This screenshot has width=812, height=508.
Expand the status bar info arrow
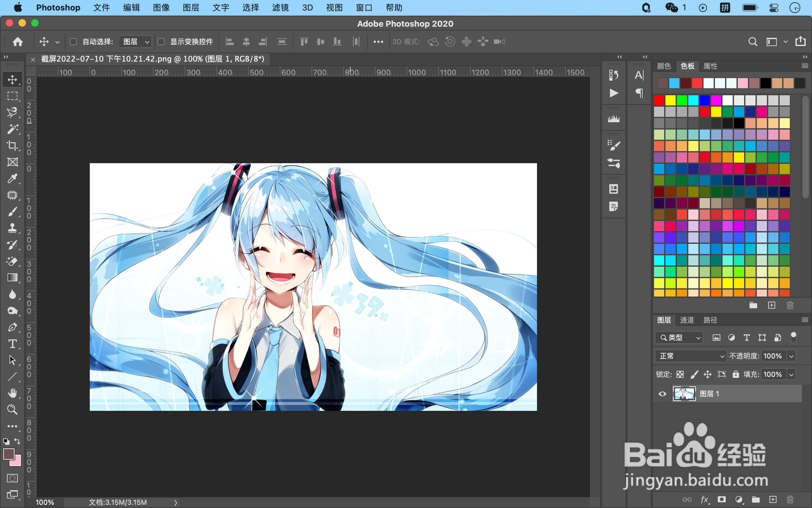175,503
